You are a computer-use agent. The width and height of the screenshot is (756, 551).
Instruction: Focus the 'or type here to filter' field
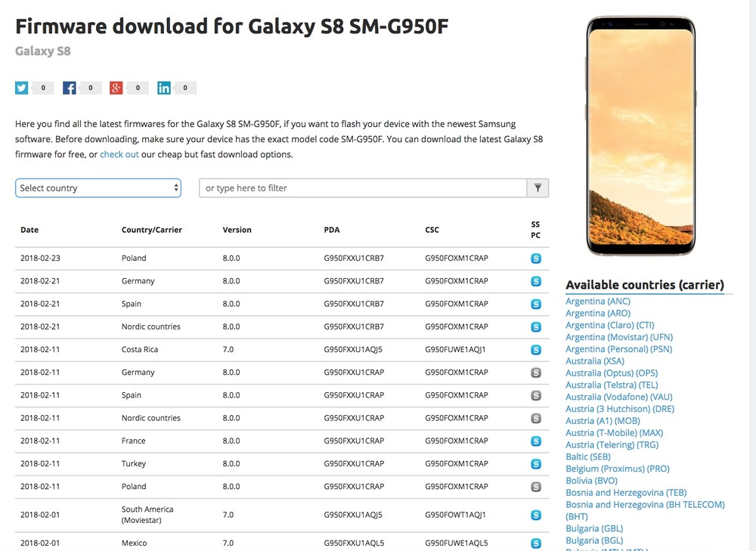coord(363,188)
